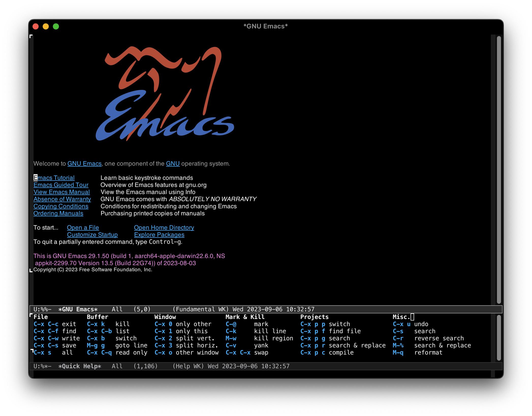Open the Emacs Guided Tour link
The height and width of the screenshot is (416, 532).
(x=61, y=185)
